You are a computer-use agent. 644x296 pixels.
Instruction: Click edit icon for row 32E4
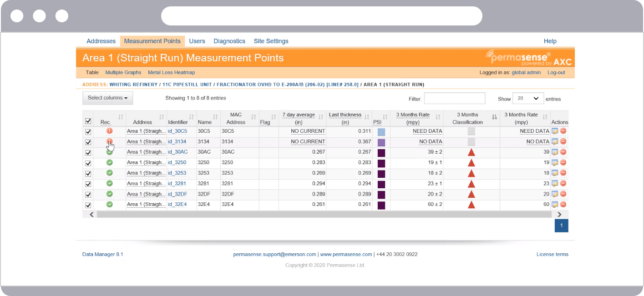(555, 205)
